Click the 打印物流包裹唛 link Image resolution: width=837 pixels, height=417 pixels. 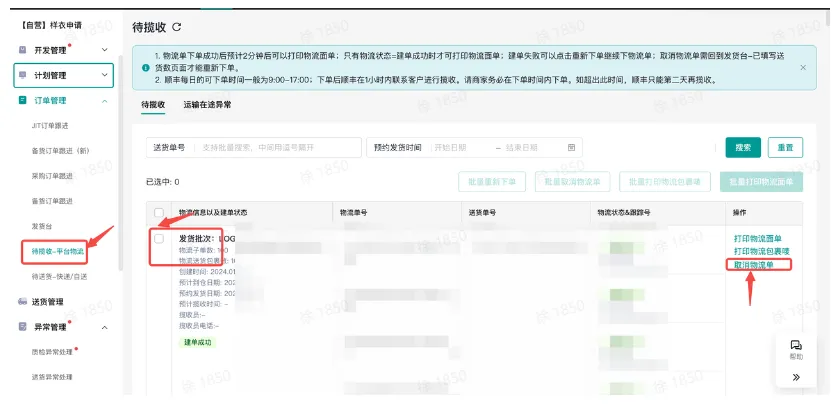pyautogui.click(x=762, y=251)
